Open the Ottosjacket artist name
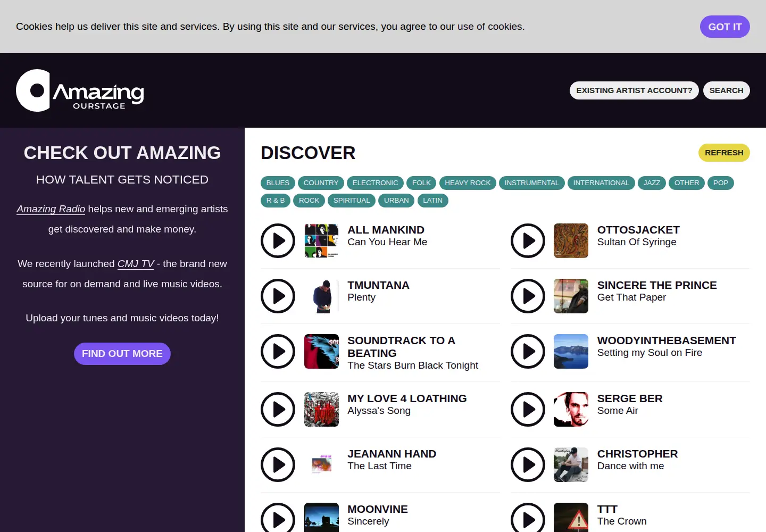The width and height of the screenshot is (766, 532). pyautogui.click(x=638, y=230)
